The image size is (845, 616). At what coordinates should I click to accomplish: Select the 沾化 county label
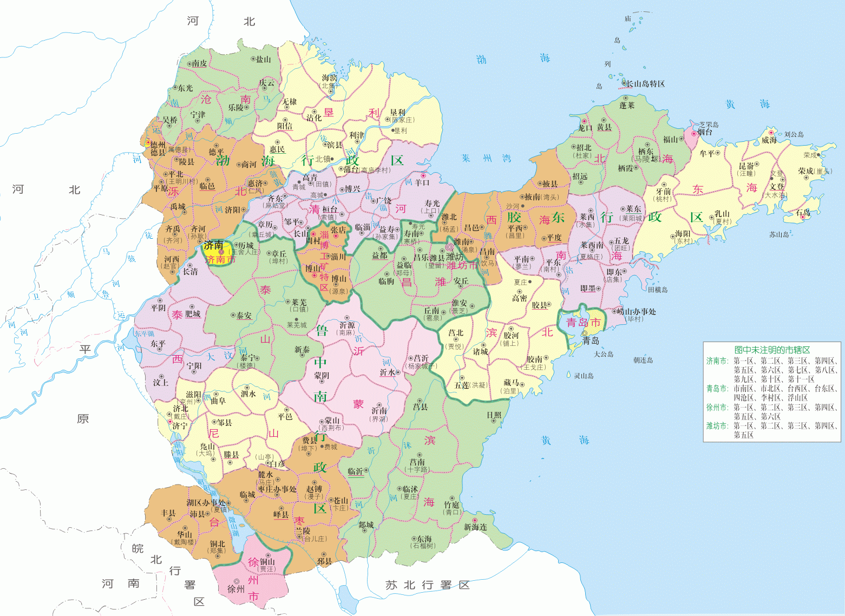314,117
